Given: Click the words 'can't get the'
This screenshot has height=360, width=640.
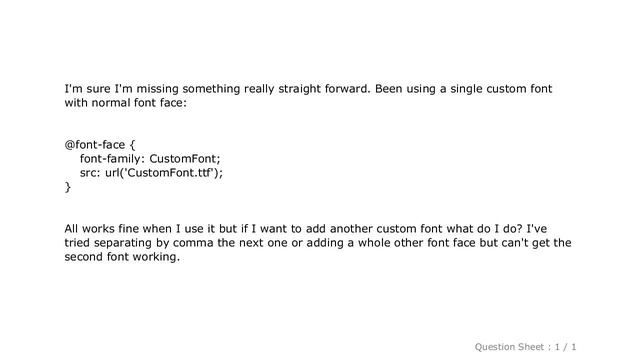Looking at the screenshot, I should (536, 243).
